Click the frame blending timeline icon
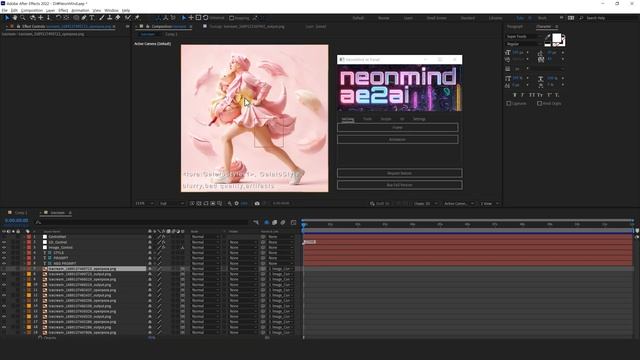The width and height of the screenshot is (640, 360). [x=274, y=222]
